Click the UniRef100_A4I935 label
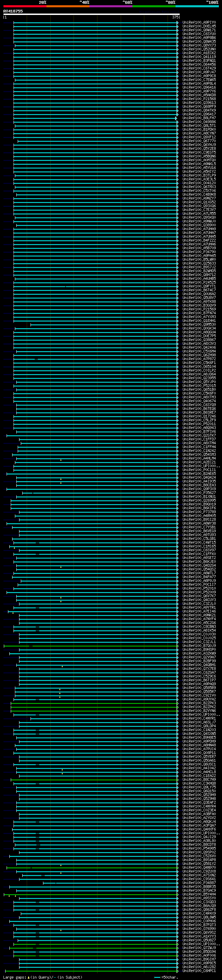 coord(199,481)
